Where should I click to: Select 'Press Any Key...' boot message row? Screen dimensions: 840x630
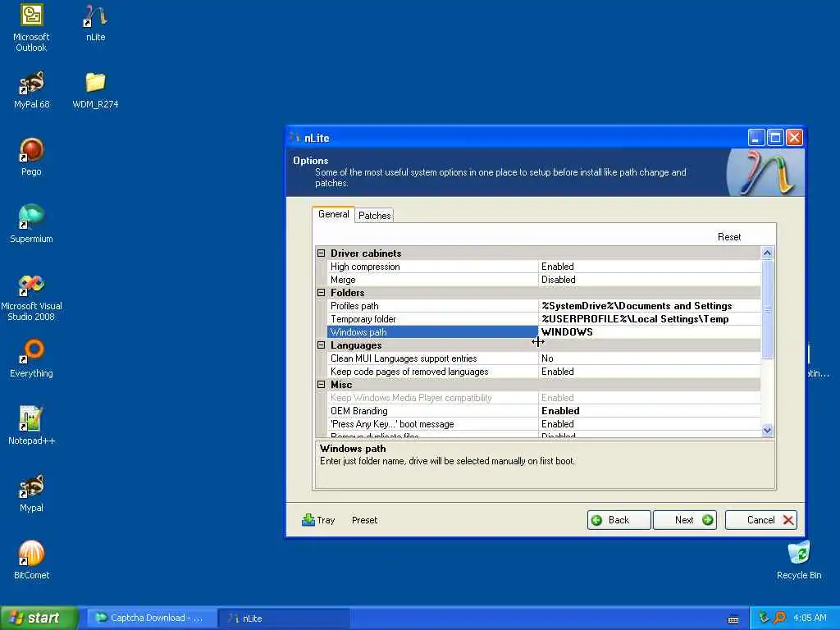pyautogui.click(x=544, y=424)
